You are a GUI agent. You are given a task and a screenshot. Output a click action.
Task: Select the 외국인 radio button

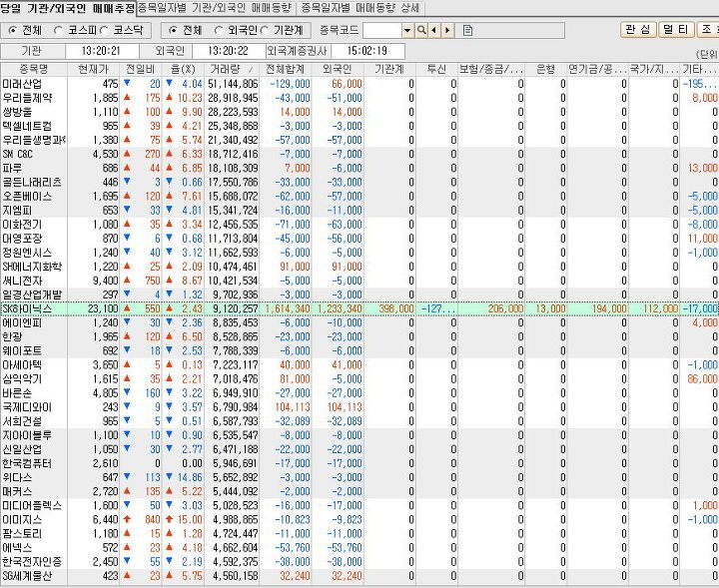219,31
